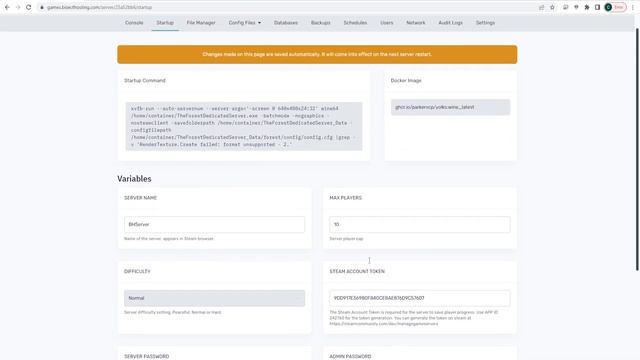Click the Docker Image field value
The height and width of the screenshot is (360, 640).
click(x=450, y=107)
